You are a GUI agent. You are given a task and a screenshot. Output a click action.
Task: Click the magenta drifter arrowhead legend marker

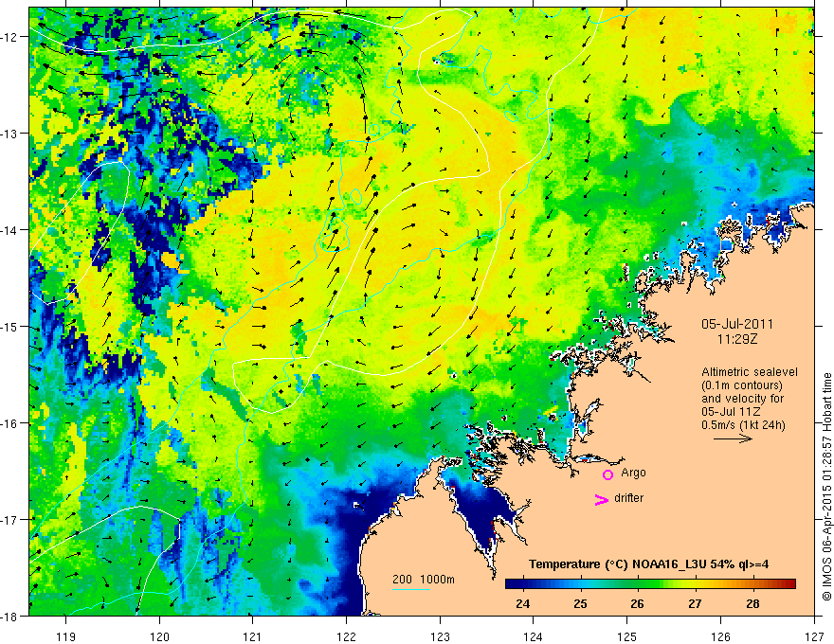602,499
